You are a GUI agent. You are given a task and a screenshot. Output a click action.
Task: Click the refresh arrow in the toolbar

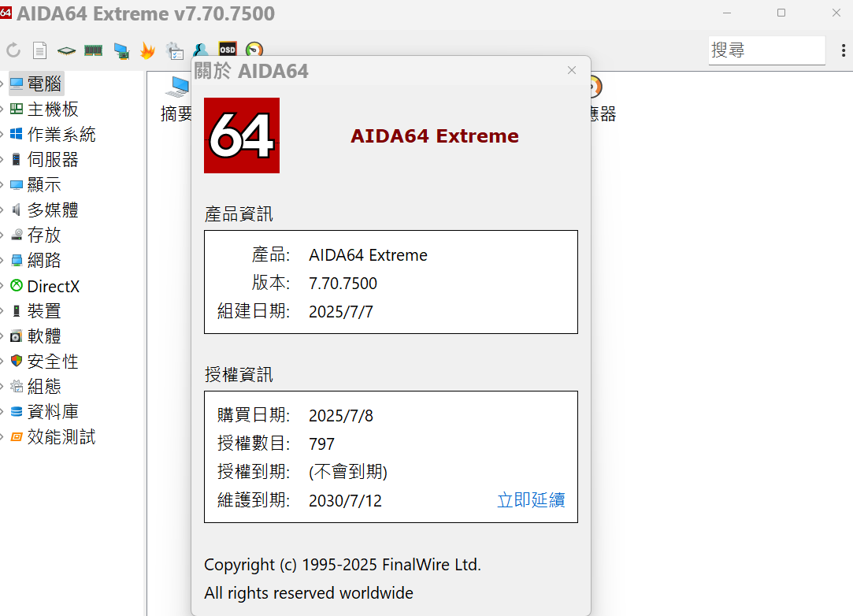13,50
